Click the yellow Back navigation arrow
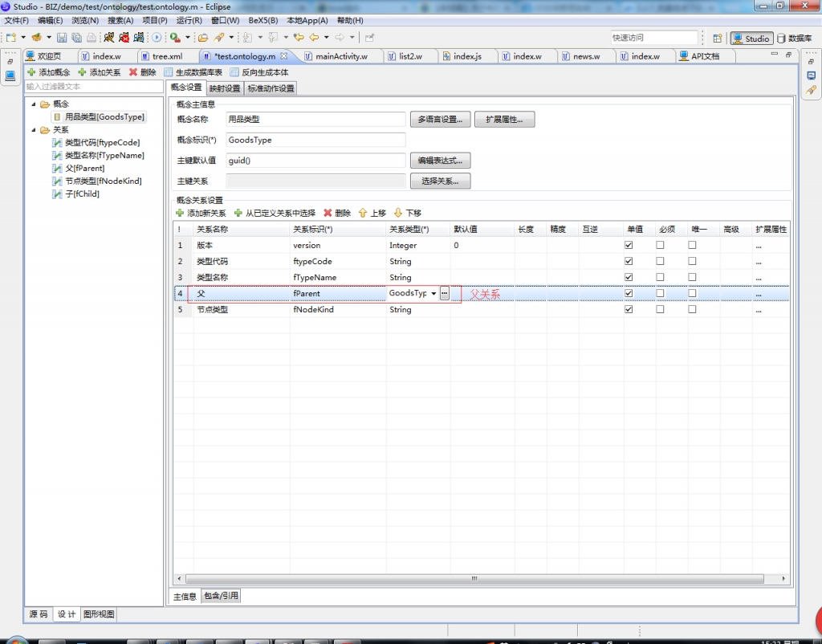The width and height of the screenshot is (822, 644). tap(314, 38)
